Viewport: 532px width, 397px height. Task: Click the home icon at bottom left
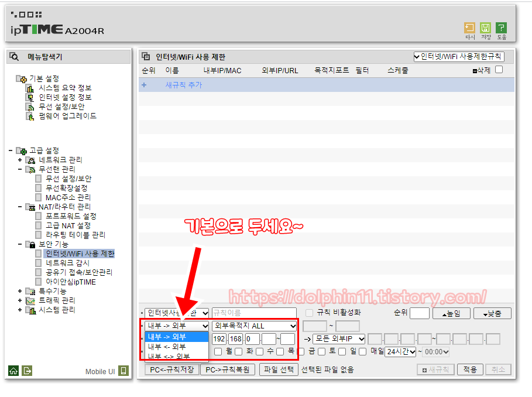(x=12, y=370)
